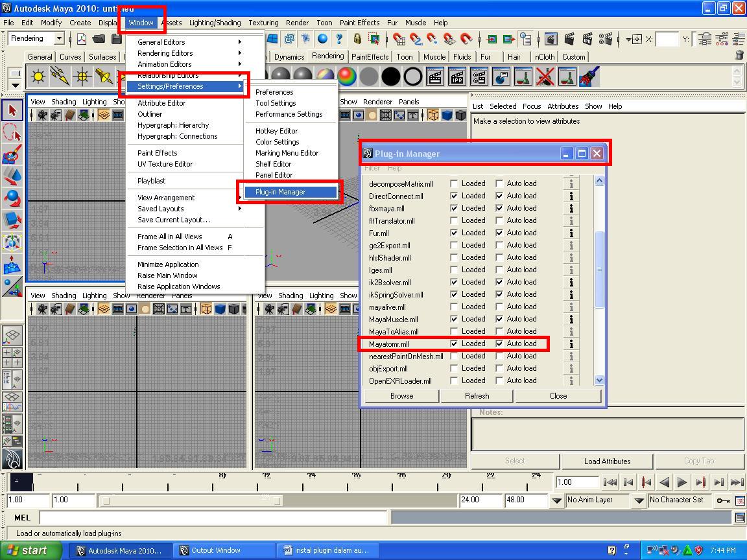Switch to the Dynamics shelf tab
Viewport: 747px width, 560px height.
pyautogui.click(x=288, y=56)
